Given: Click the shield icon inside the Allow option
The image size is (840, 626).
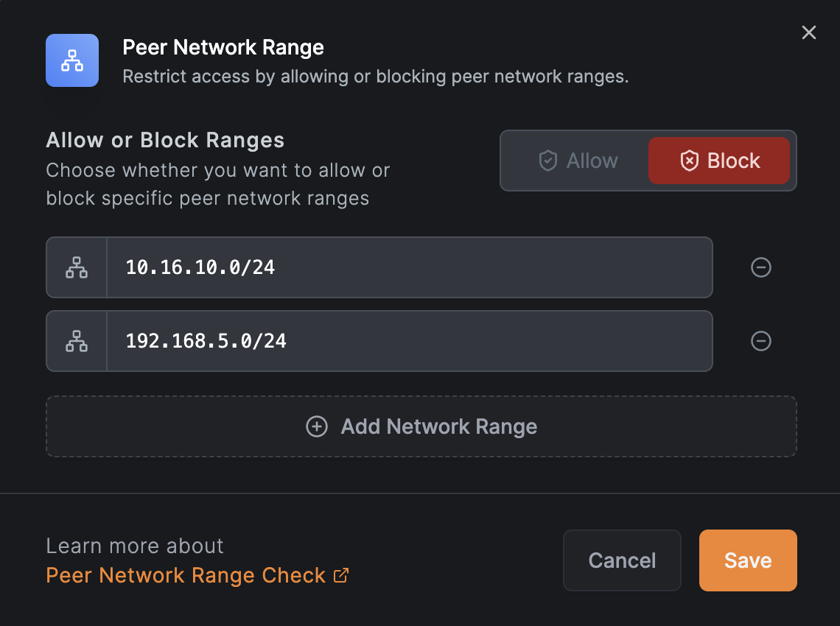Looking at the screenshot, I should pyautogui.click(x=548, y=161).
